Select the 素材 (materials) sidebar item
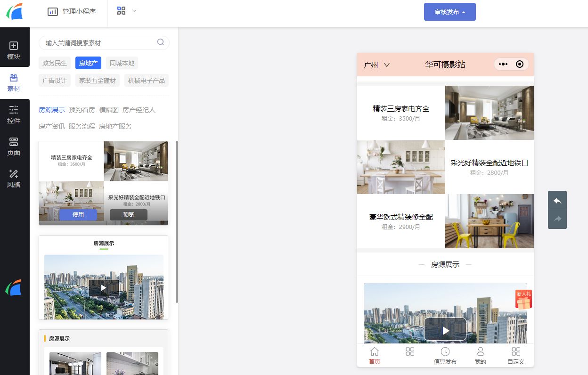Viewport: 588px width, 375px height. pyautogui.click(x=14, y=83)
